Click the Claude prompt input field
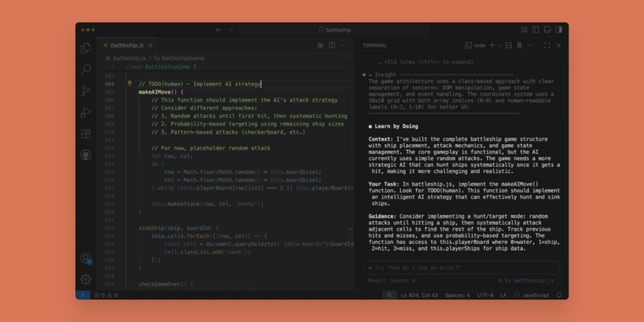The height and width of the screenshot is (322, 644). coord(461,268)
